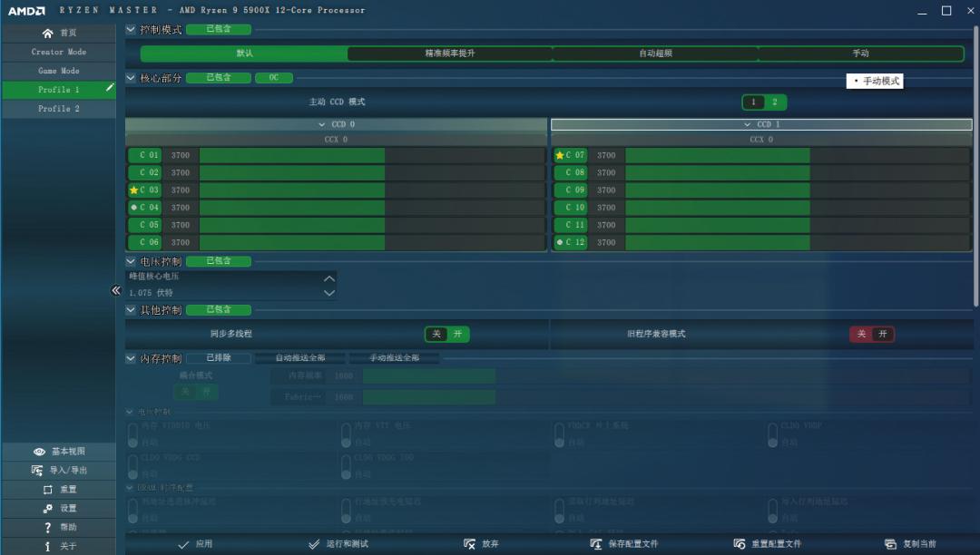Toggle Additional Control included badge
The height and width of the screenshot is (555, 980).
click(219, 309)
